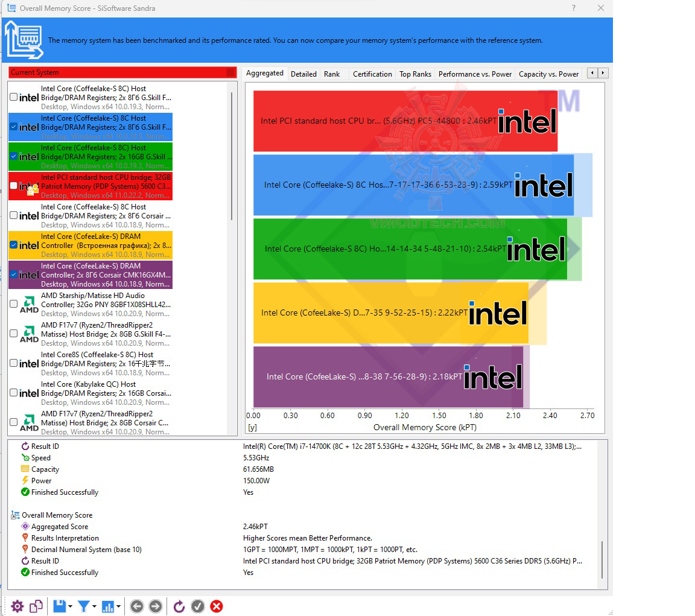Go back with the left arrow button
This screenshot has width=695, height=616.
click(137, 606)
